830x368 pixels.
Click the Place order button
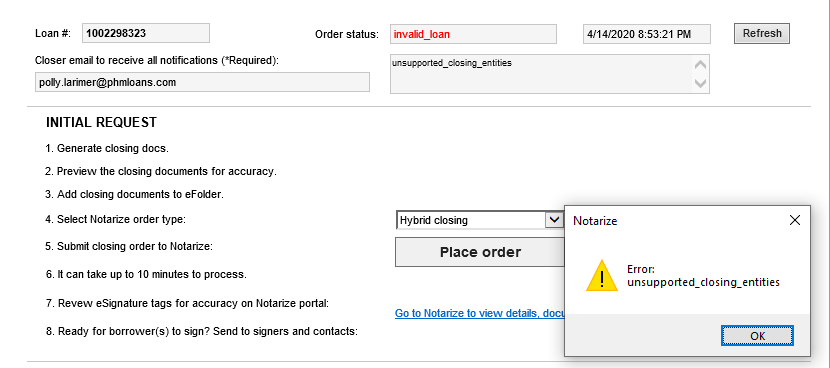(480, 252)
